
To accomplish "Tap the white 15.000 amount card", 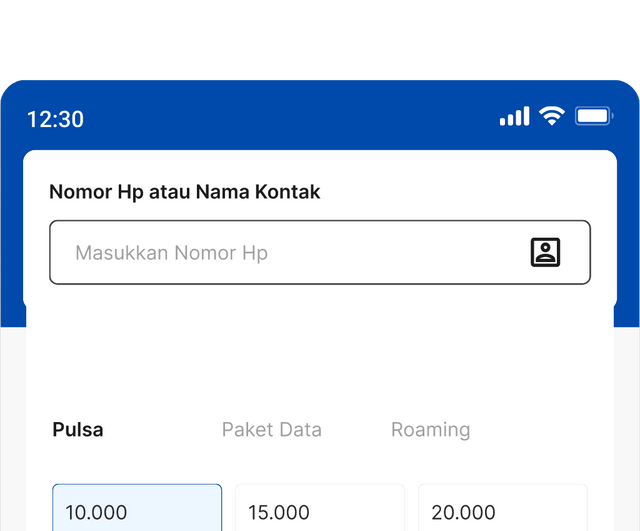I will click(320, 508).
